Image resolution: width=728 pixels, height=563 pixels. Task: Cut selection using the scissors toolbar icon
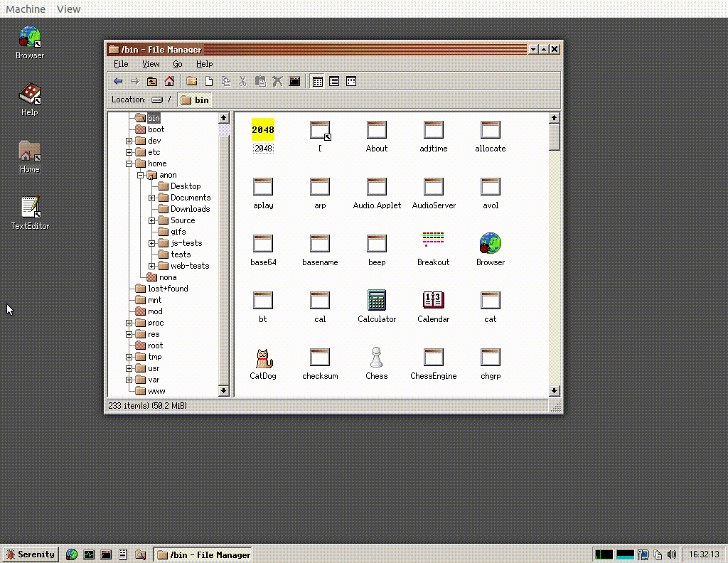[x=243, y=81]
